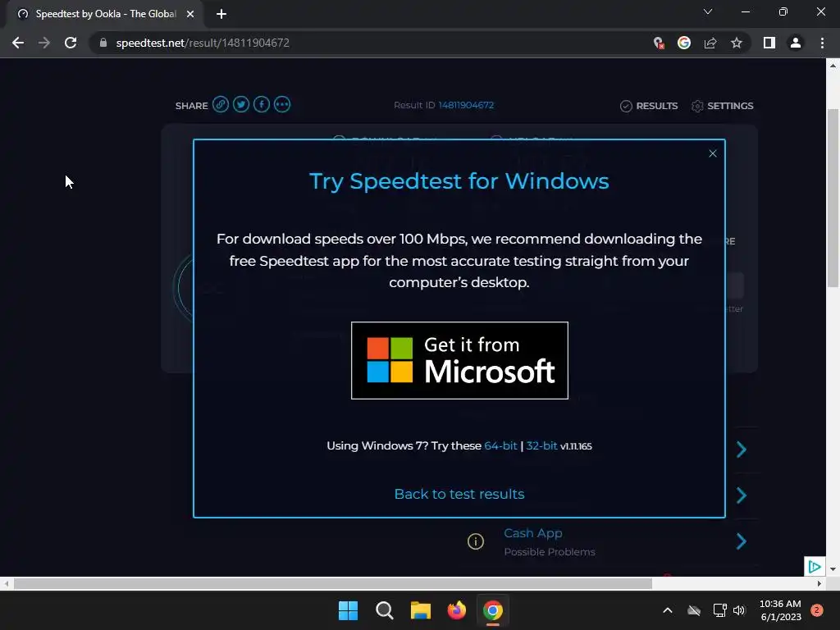Click Result ID 14811904672 link

(466, 105)
